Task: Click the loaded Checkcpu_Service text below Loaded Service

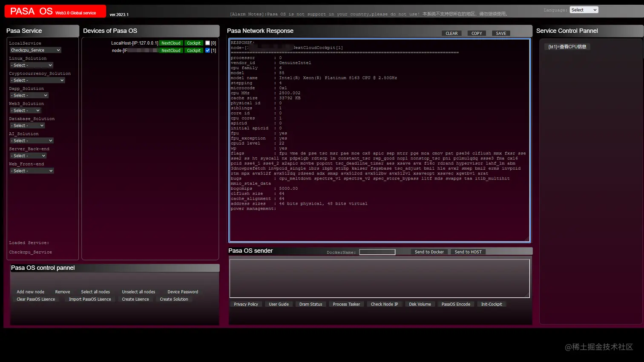Action: (31, 252)
